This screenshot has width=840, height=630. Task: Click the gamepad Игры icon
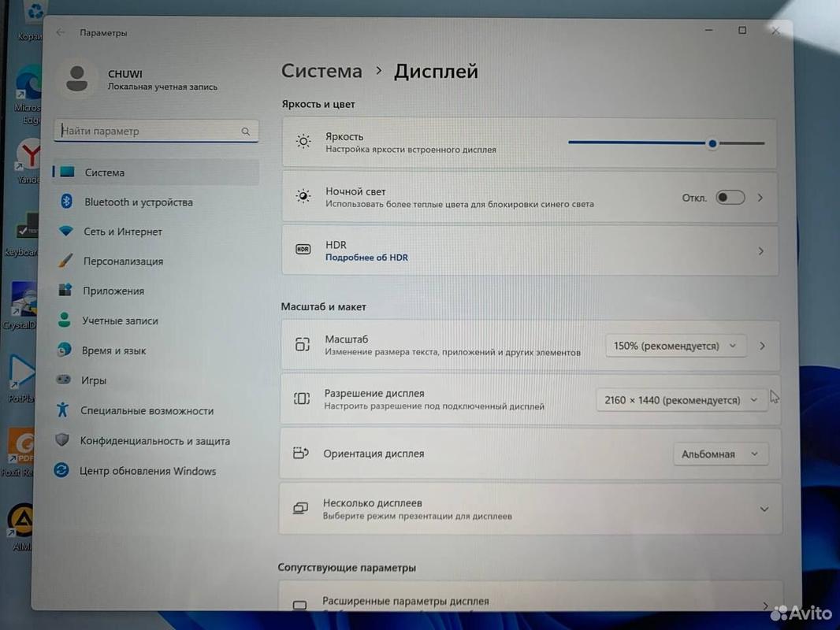[63, 380]
